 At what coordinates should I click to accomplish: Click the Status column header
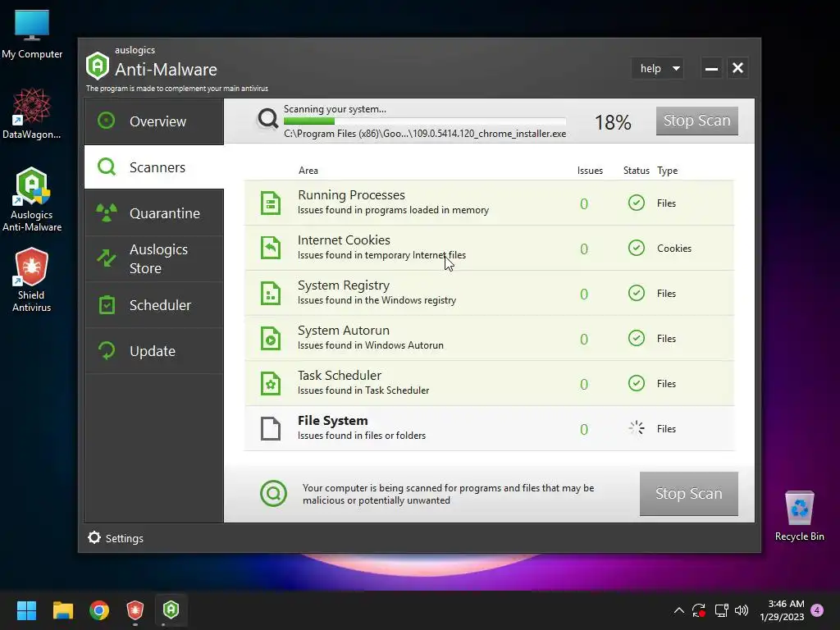point(636,171)
